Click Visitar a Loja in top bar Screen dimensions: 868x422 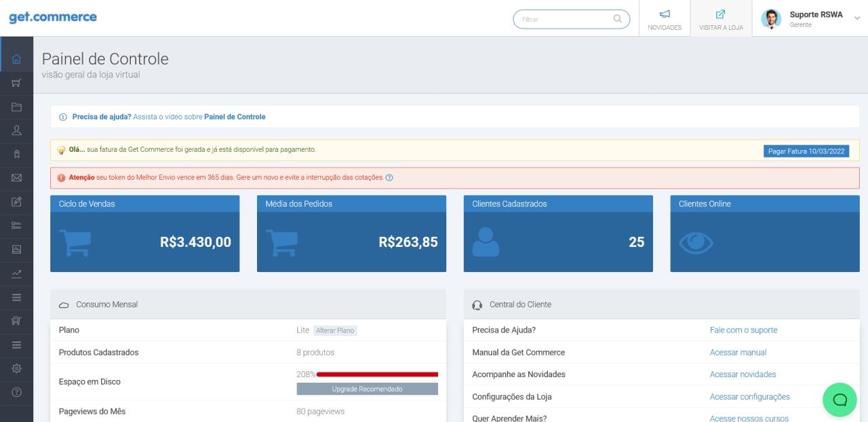pyautogui.click(x=721, y=19)
